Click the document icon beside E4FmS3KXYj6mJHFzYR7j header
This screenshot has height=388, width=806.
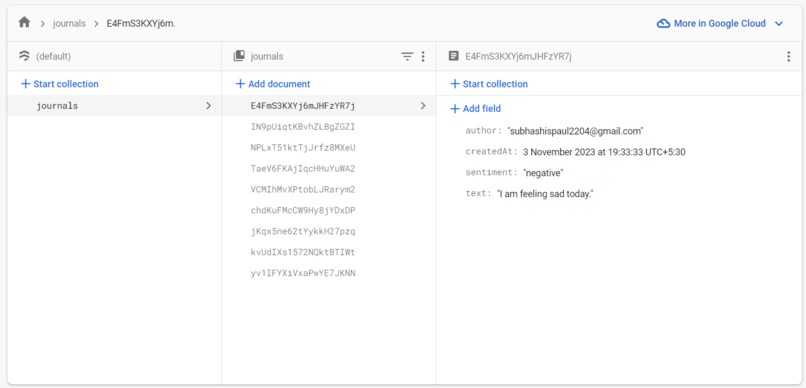pos(453,56)
